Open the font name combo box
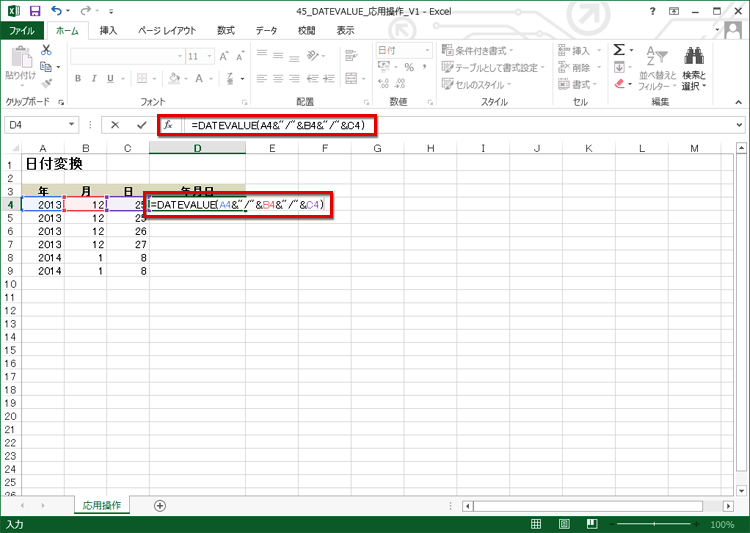Viewport: 750px width, 533px height. 127,56
